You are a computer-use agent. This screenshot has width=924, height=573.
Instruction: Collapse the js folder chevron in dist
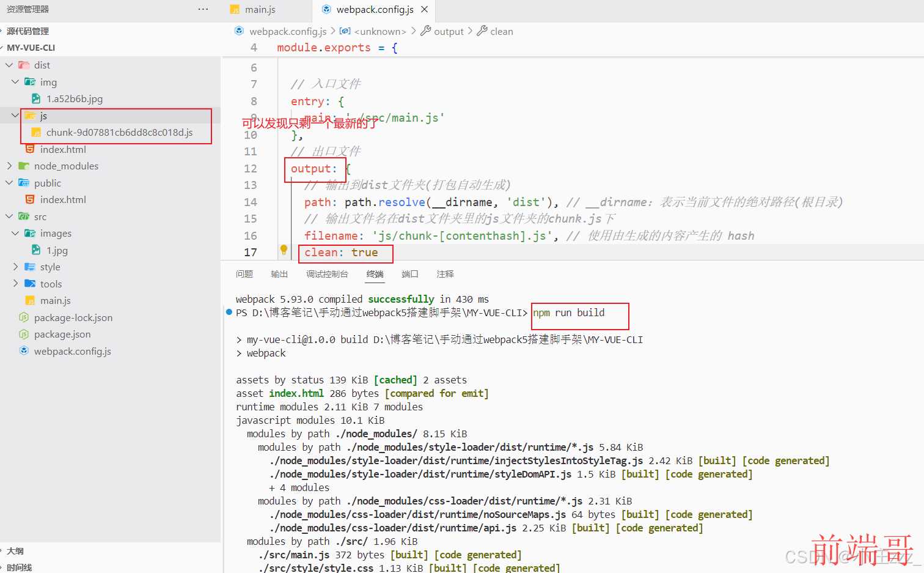coord(15,116)
